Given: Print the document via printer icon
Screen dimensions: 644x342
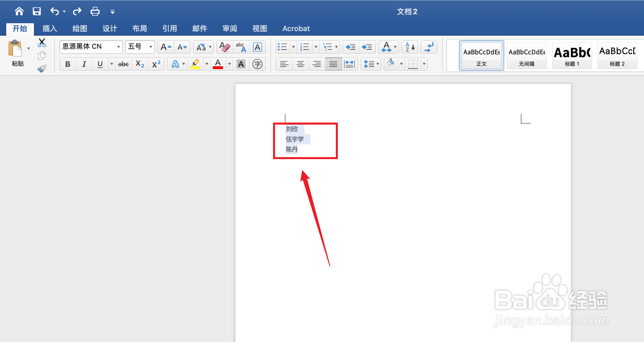Looking at the screenshot, I should coord(95,11).
